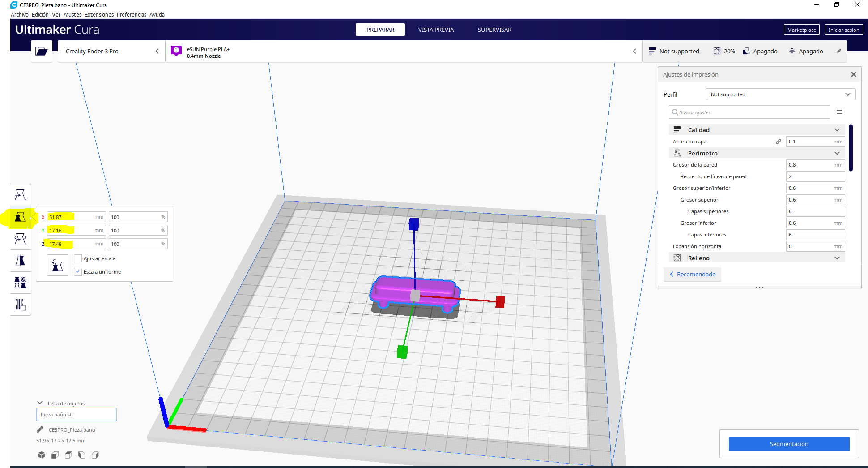Click the Y dimension mm field
The width and height of the screenshot is (868, 468).
76,231
